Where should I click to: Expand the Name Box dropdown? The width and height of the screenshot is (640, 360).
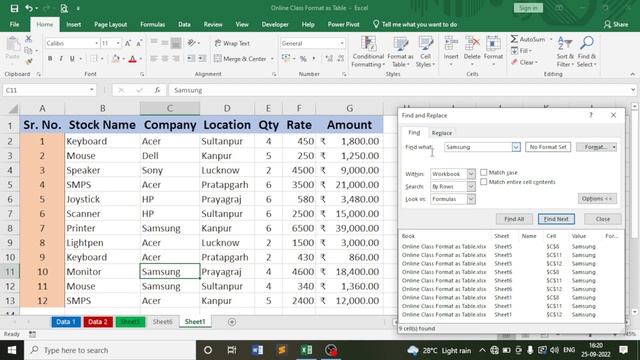coord(91,90)
